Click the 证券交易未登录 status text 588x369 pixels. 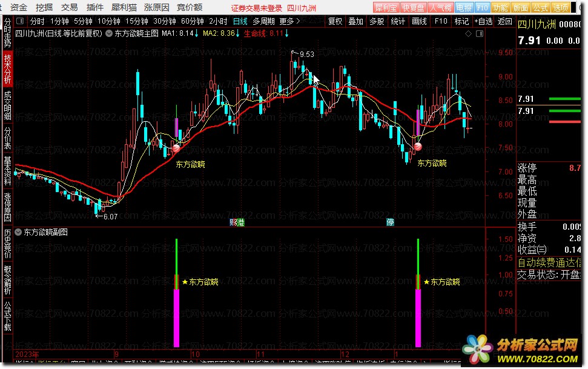[256, 8]
